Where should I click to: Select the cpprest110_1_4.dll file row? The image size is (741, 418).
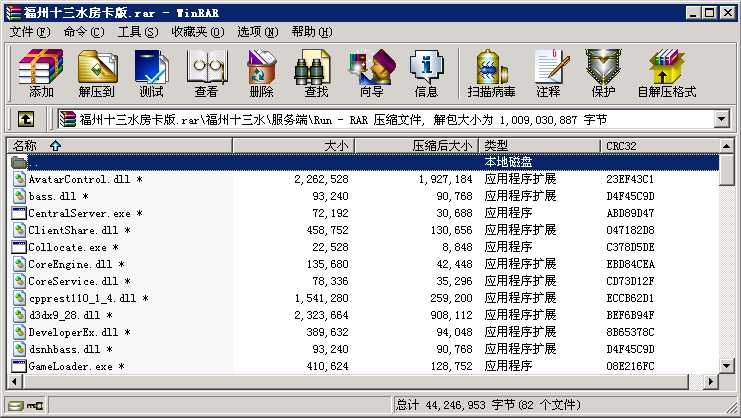tap(363, 298)
